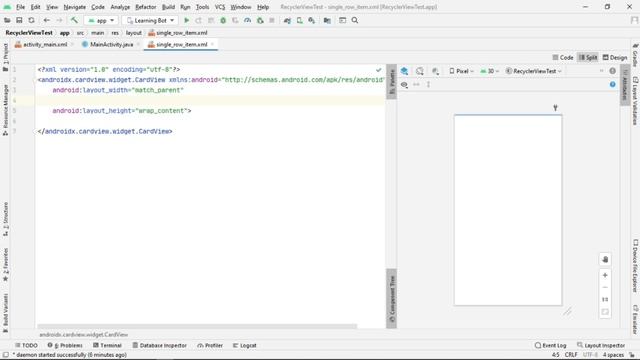640x360 pixels.
Task: Open the Learning Bot device dropdown
Action: [x=150, y=20]
